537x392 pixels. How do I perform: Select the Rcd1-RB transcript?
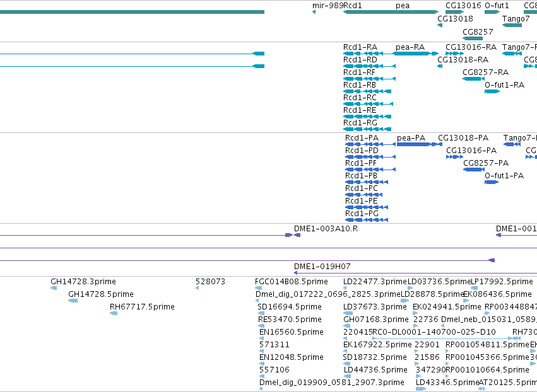367,91
